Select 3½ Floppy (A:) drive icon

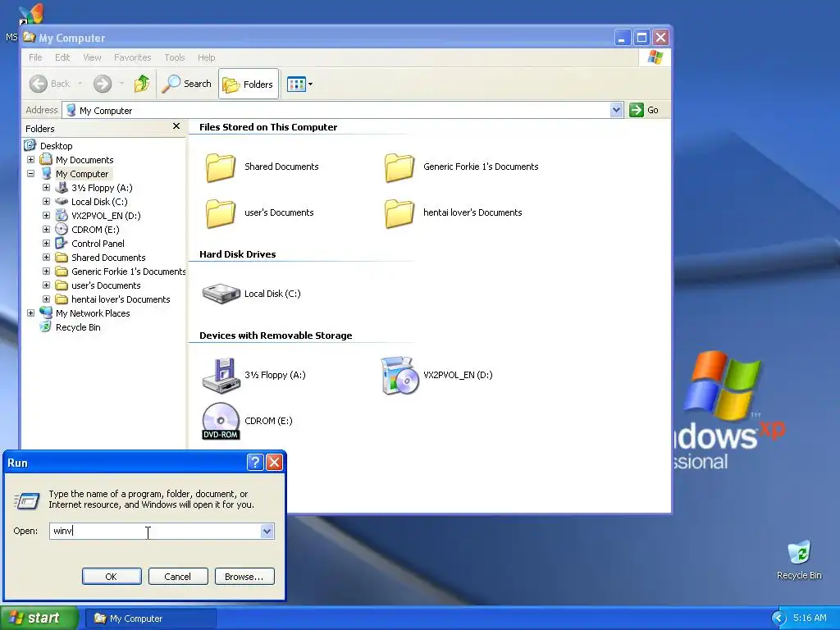(x=221, y=375)
